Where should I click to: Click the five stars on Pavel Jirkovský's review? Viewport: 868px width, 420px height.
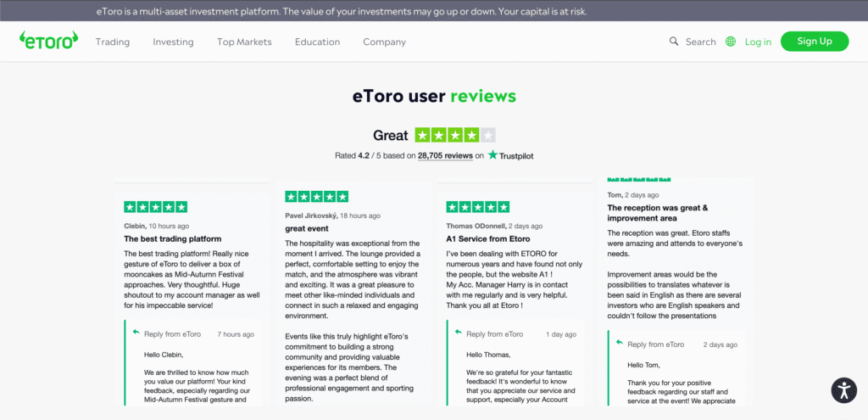pos(317,196)
